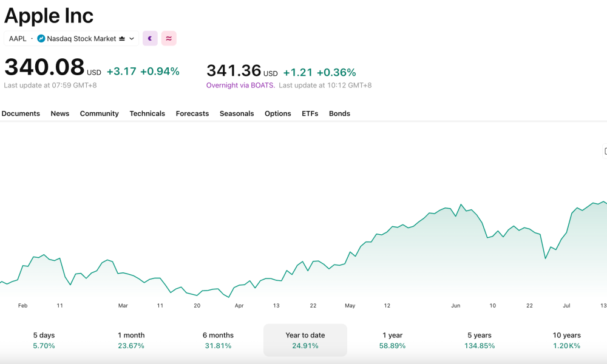Select the 10 years range
The image size is (607, 364).
tap(567, 340)
